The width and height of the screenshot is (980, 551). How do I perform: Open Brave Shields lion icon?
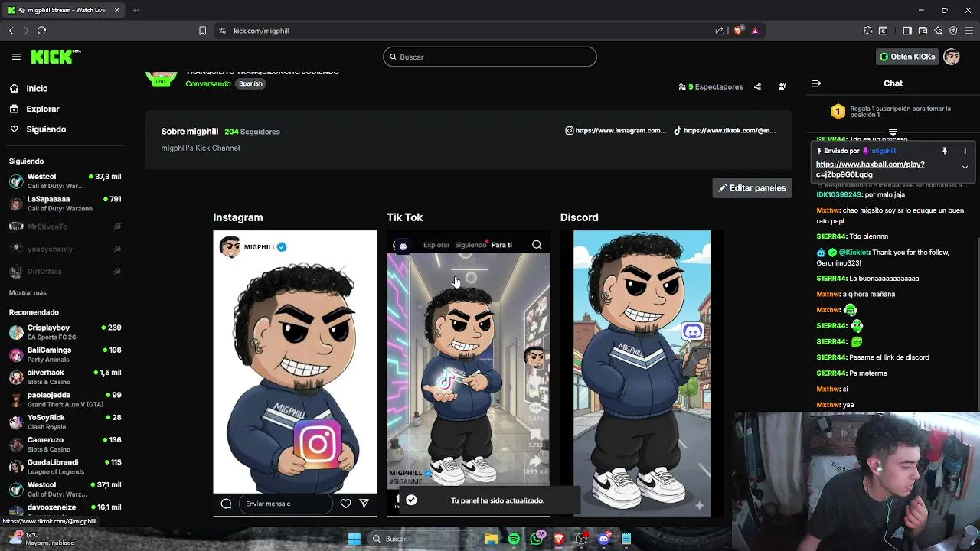(738, 31)
